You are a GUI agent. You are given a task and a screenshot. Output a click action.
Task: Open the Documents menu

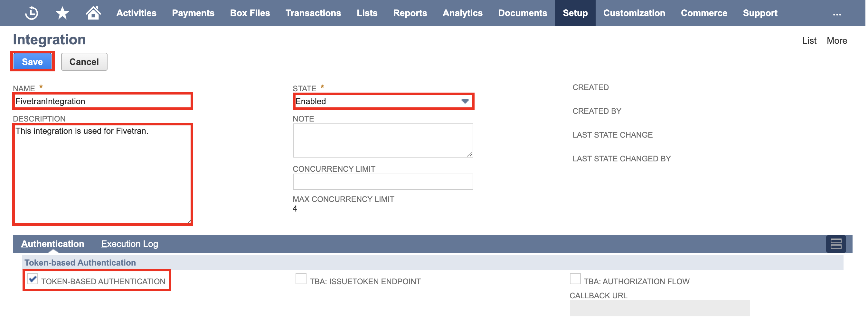(522, 13)
